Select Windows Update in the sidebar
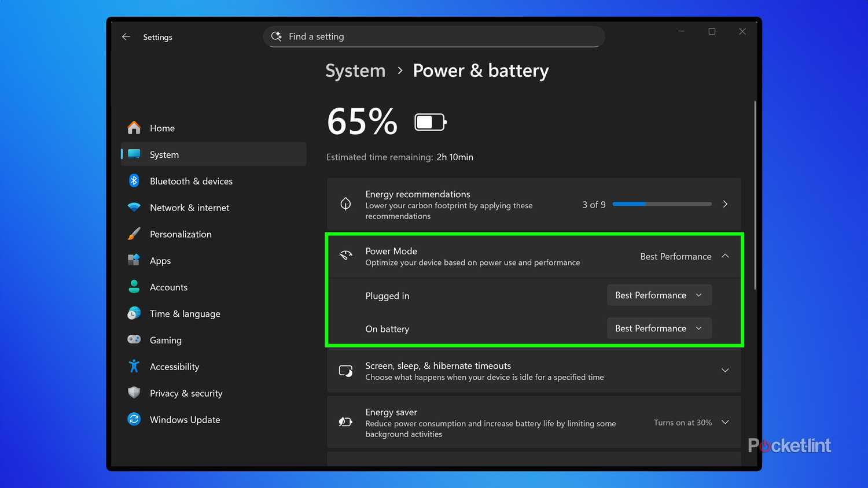 [185, 419]
